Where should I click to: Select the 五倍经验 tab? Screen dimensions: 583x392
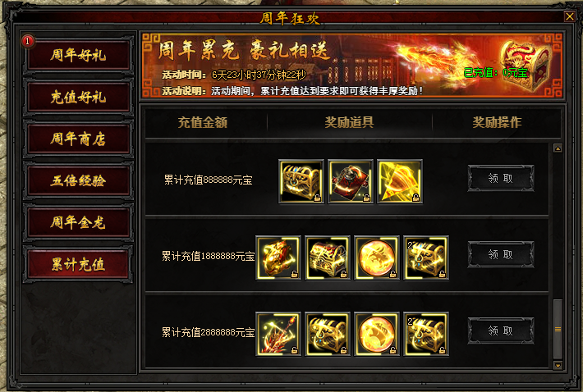click(78, 180)
